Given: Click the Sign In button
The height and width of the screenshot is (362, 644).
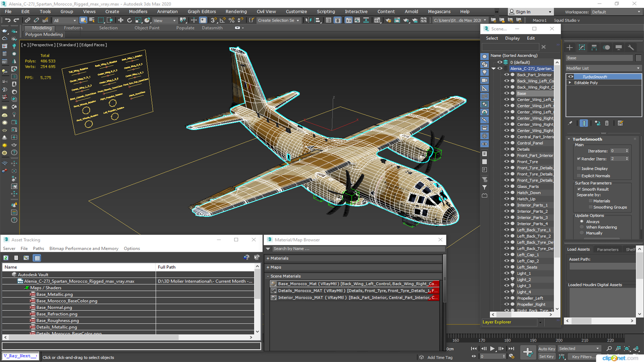Looking at the screenshot, I should [530, 12].
